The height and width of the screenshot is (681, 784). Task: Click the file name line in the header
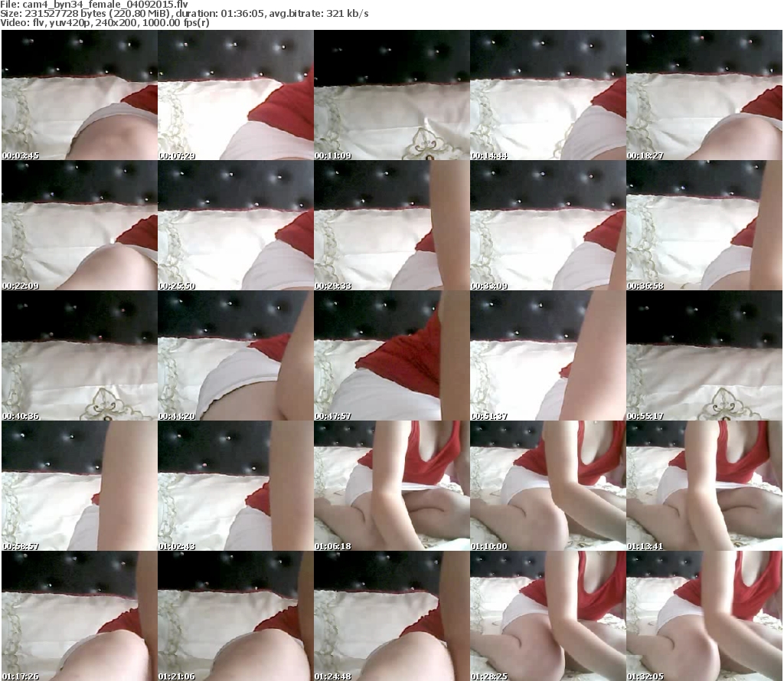(x=94, y=5)
